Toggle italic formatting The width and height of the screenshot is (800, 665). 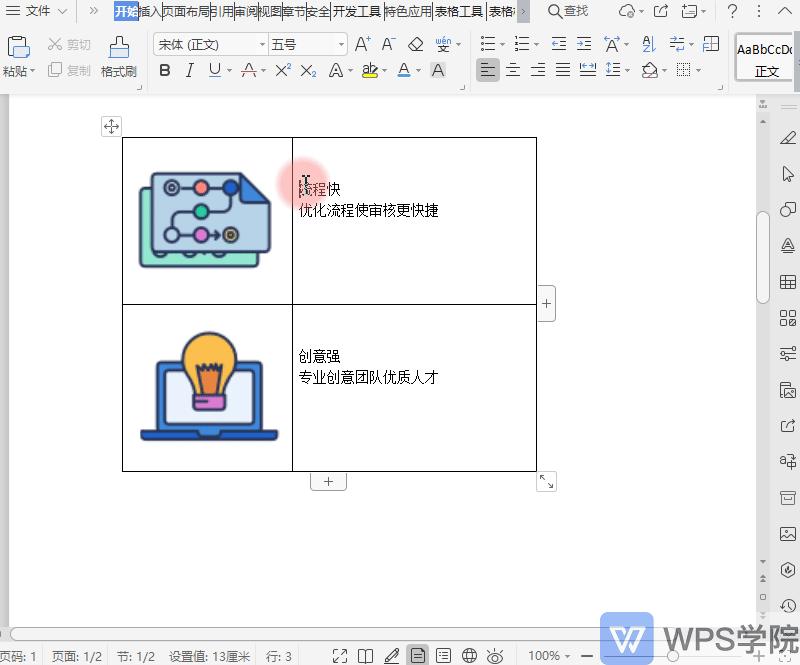188,71
